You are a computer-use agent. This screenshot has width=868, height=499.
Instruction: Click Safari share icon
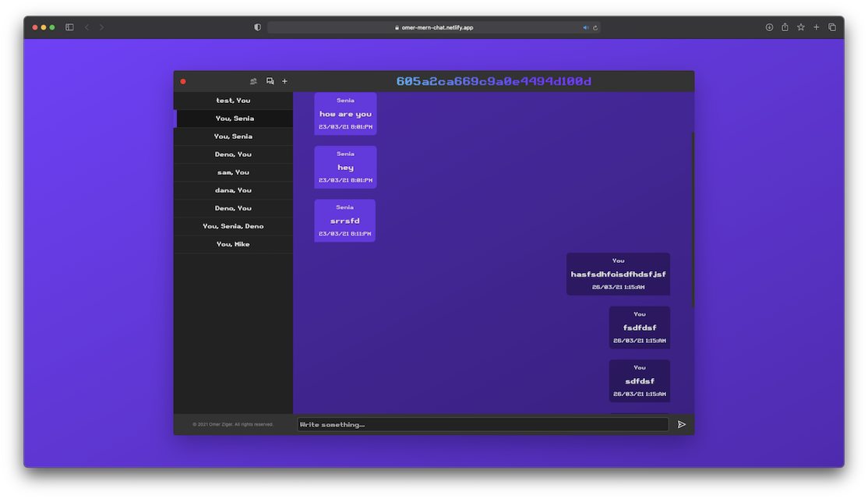click(785, 27)
